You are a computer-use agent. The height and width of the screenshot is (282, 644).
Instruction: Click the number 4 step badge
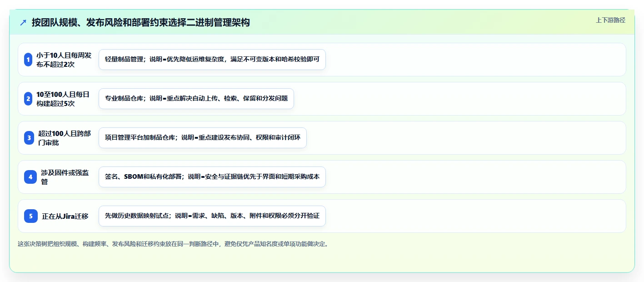click(x=30, y=177)
